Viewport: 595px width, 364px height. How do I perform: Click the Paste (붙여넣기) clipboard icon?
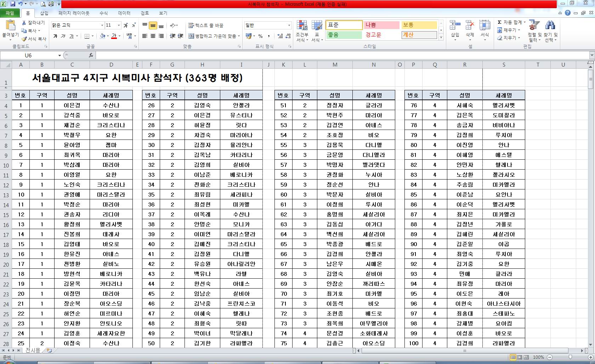coord(10,25)
